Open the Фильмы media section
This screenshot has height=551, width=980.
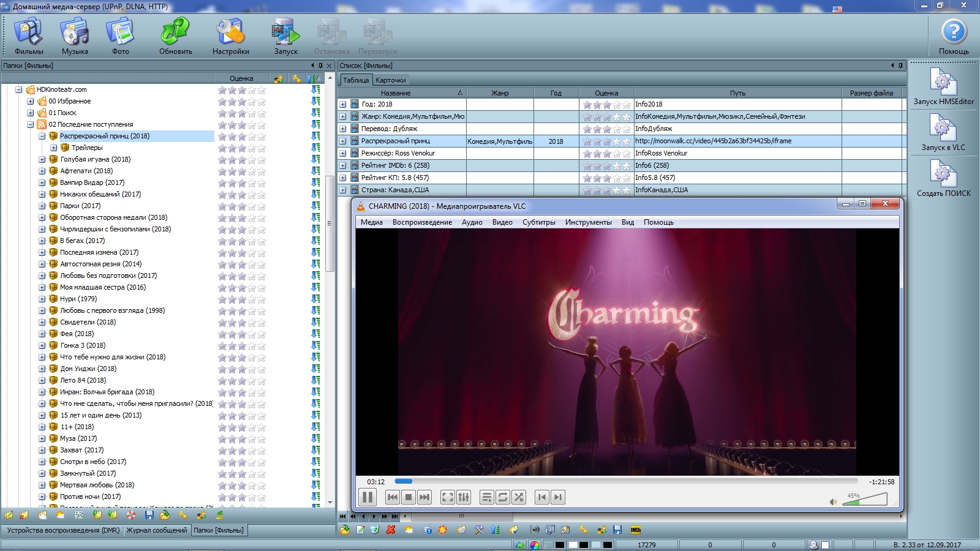29,37
